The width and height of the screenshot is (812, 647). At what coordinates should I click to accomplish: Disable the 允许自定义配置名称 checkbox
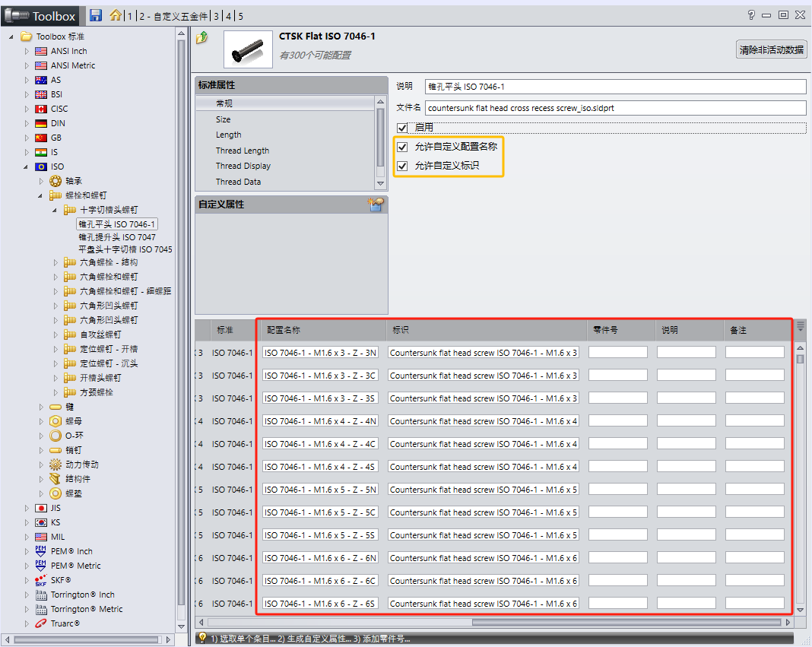click(401, 147)
